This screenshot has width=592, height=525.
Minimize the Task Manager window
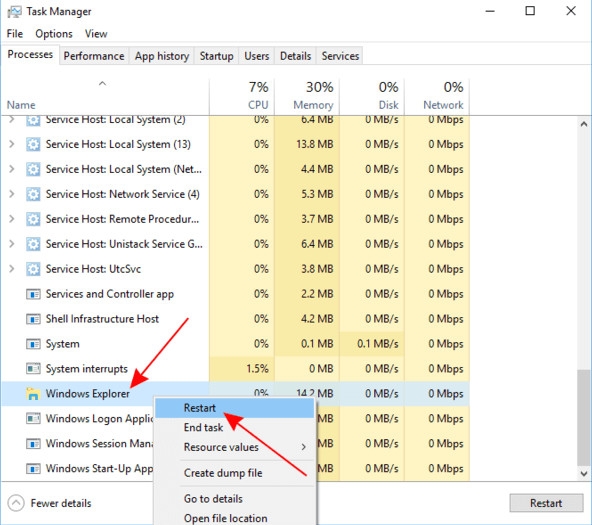click(x=490, y=11)
